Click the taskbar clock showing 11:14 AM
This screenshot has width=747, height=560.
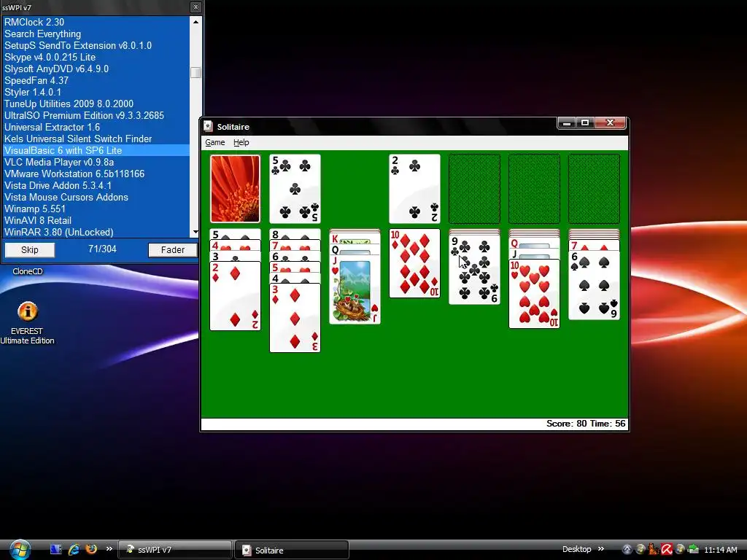coord(720,550)
